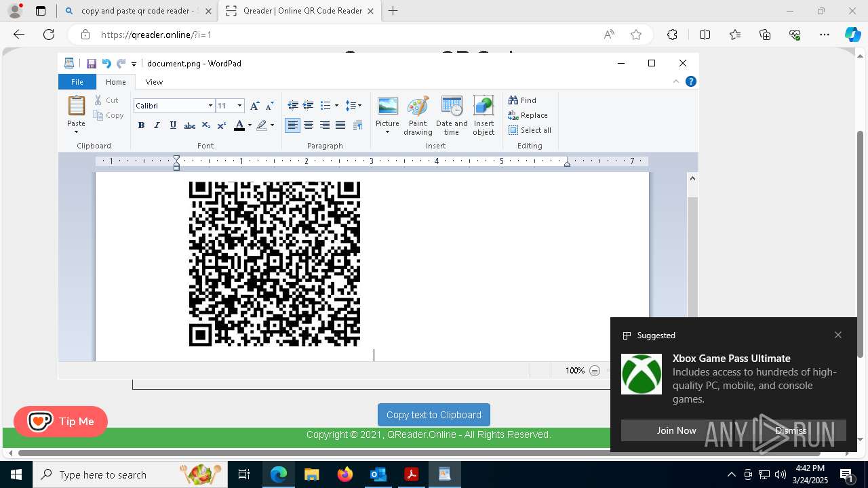Add page to favorites star icon
This screenshot has height=488, width=868.
636,35
